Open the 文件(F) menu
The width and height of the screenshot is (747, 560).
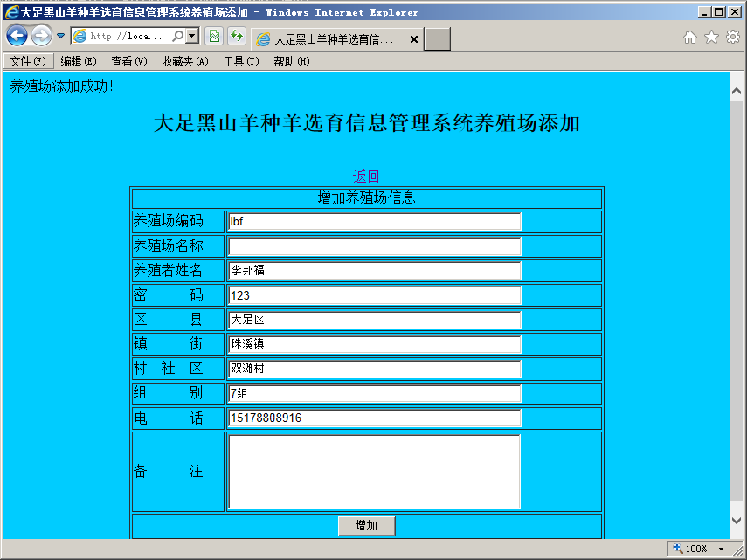coord(28,61)
